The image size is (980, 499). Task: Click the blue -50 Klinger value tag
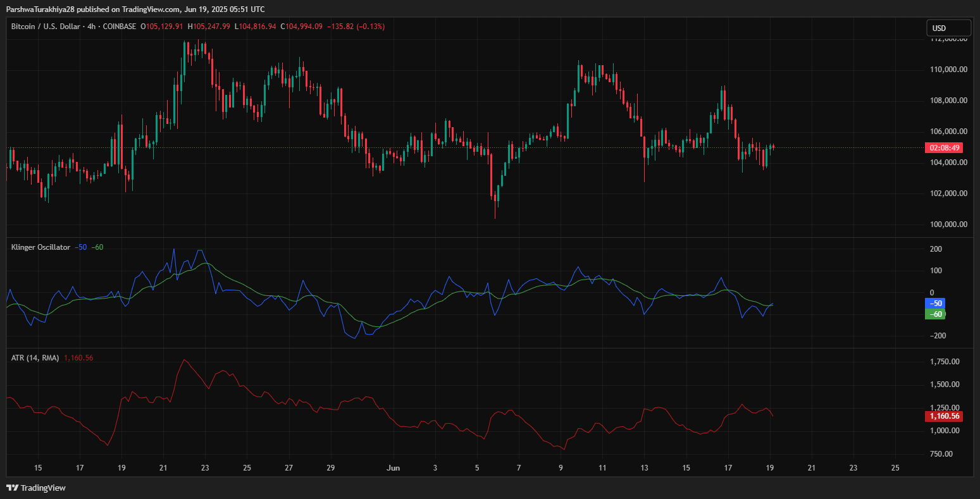(x=936, y=304)
